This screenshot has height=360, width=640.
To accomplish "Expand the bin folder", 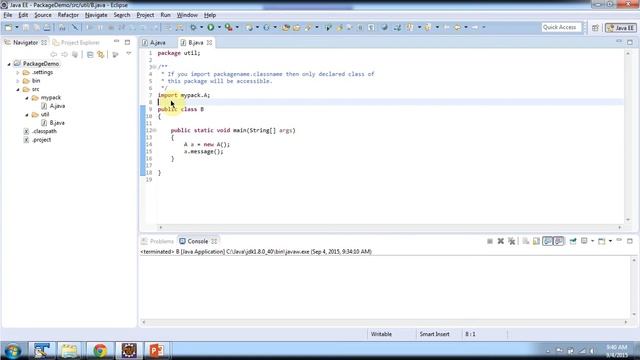I will pyautogui.click(x=18, y=81).
